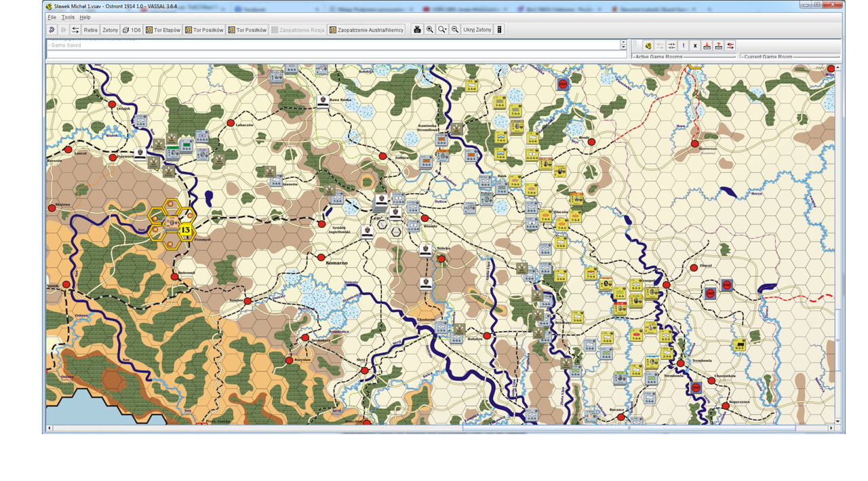Click the chat input field below Game Saved

point(333,54)
